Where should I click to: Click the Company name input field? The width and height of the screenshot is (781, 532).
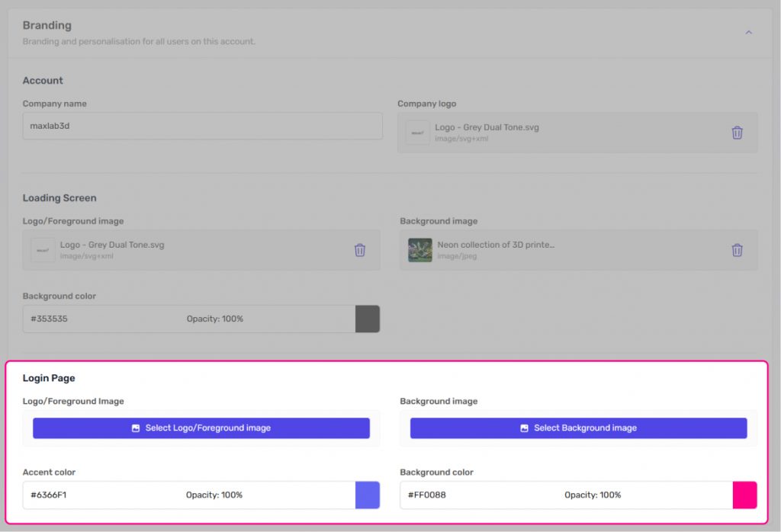(202, 127)
